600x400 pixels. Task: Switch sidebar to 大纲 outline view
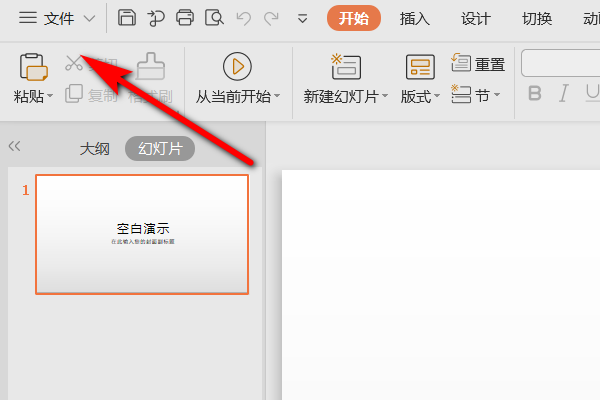pyautogui.click(x=94, y=149)
